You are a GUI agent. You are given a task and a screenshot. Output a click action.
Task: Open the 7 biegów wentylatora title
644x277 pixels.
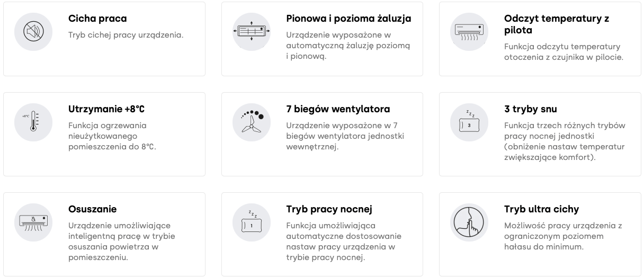point(338,109)
